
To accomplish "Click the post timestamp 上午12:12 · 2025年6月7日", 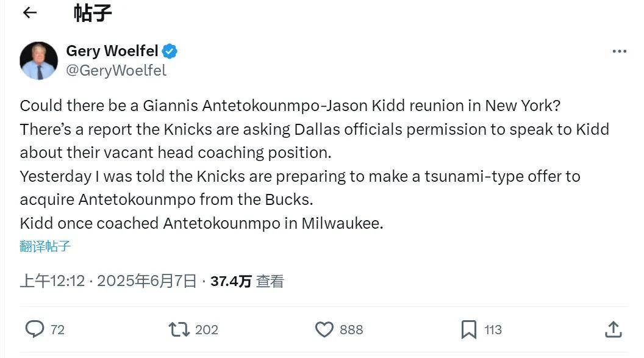I will point(109,281).
